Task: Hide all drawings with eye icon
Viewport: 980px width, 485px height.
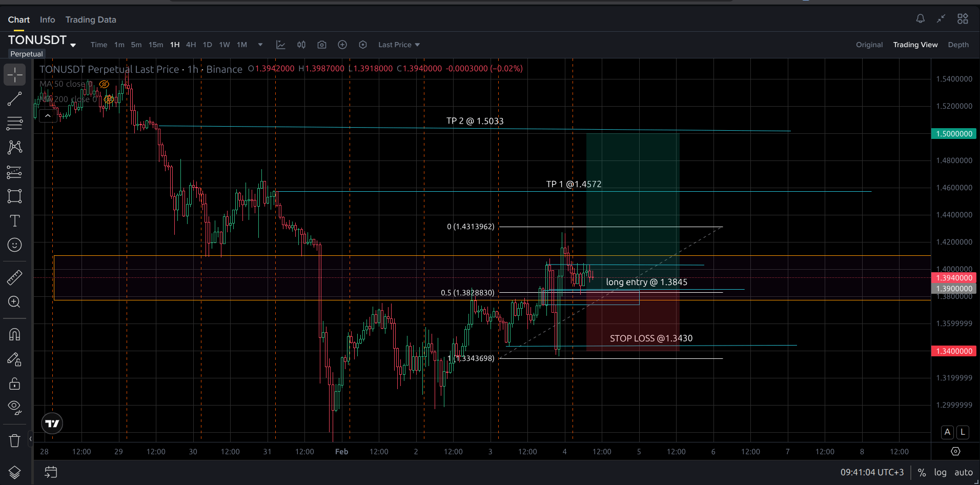Action: pos(15,408)
